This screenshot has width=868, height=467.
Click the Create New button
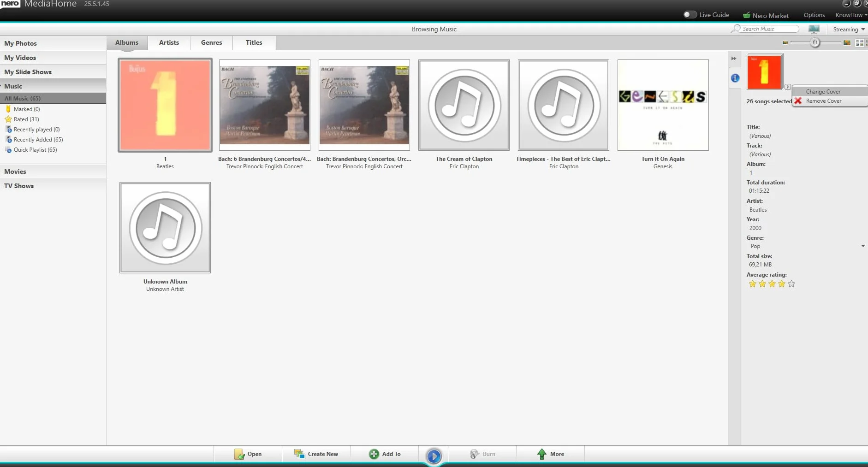[x=316, y=454]
